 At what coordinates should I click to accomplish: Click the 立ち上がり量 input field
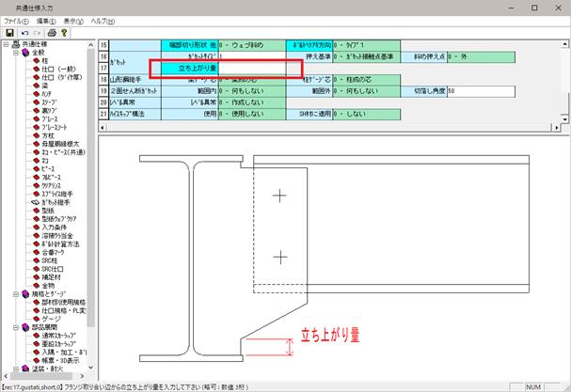pyautogui.click(x=252, y=68)
